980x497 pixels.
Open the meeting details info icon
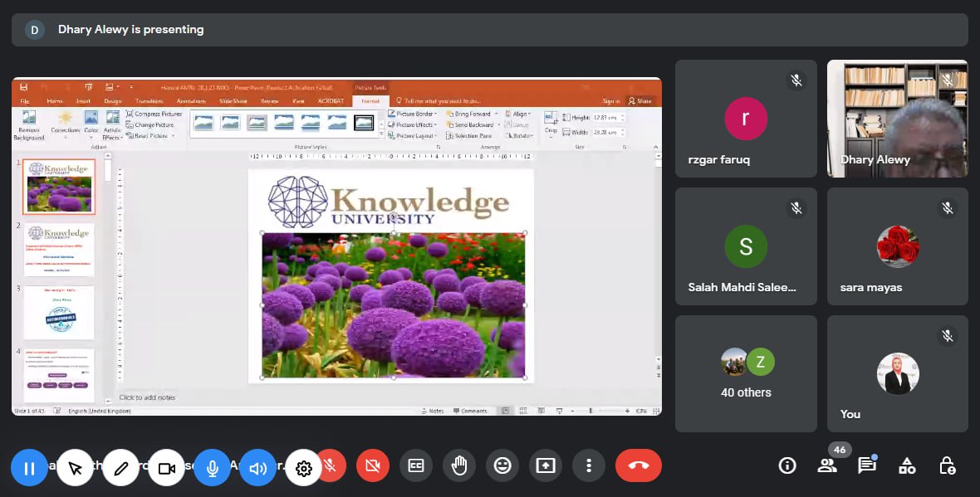786,465
